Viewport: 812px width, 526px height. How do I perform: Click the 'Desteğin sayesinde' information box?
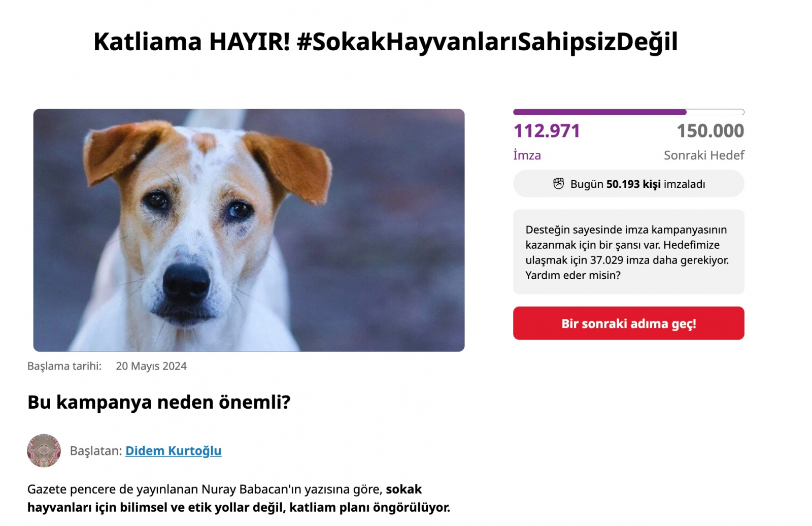click(628, 252)
